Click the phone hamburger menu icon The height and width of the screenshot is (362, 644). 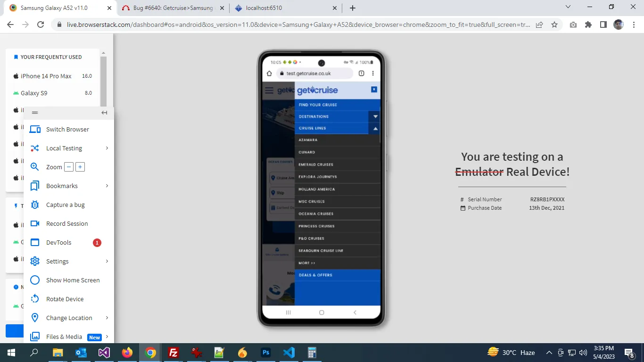269,90
